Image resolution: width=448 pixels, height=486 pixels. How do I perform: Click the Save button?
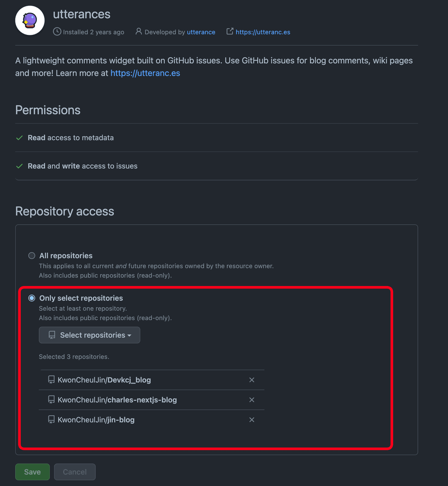(32, 471)
